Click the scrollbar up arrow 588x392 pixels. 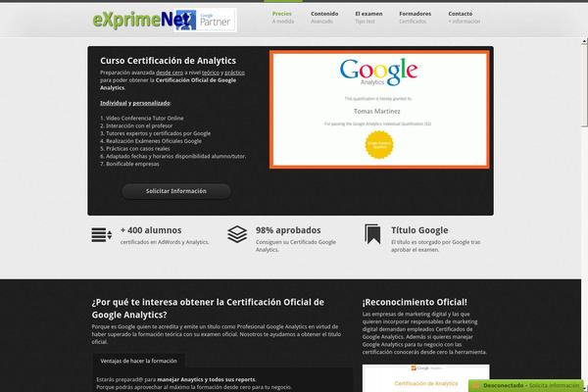pos(584,40)
